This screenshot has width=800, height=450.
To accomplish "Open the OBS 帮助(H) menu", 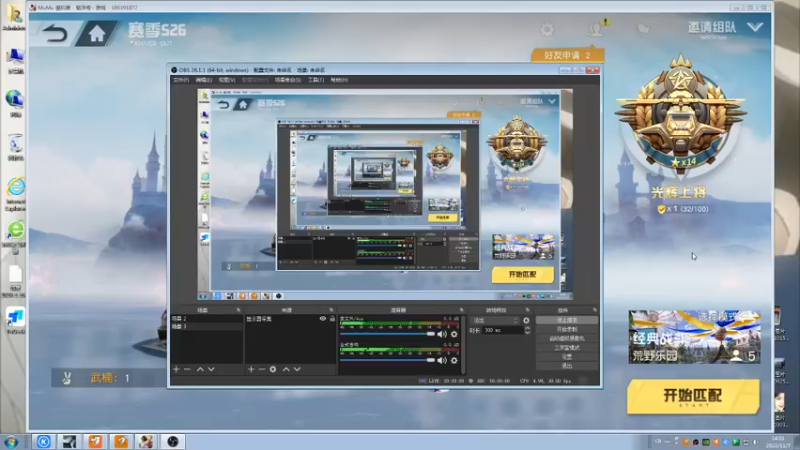I will click(x=339, y=80).
